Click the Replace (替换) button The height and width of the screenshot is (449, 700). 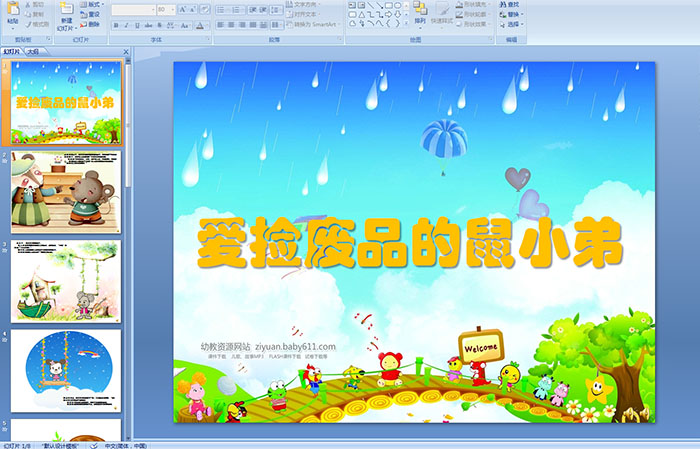pos(512,15)
